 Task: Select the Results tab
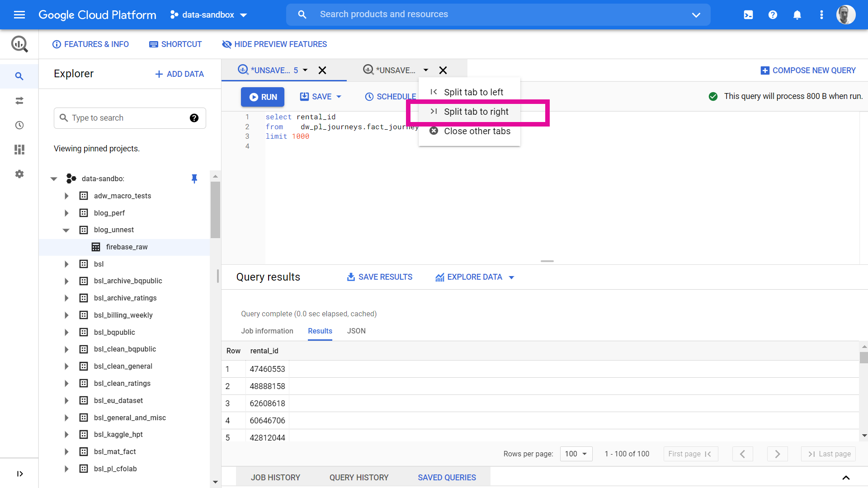pos(320,331)
